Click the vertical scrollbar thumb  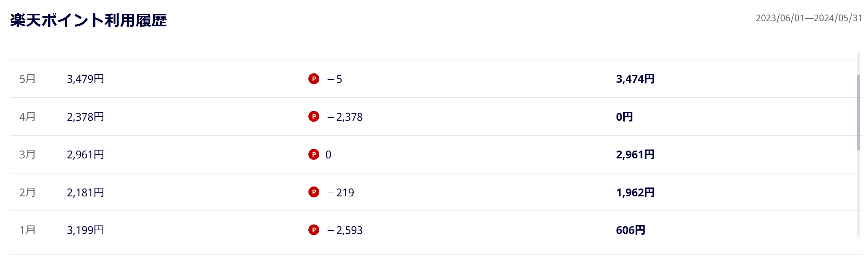(858, 112)
